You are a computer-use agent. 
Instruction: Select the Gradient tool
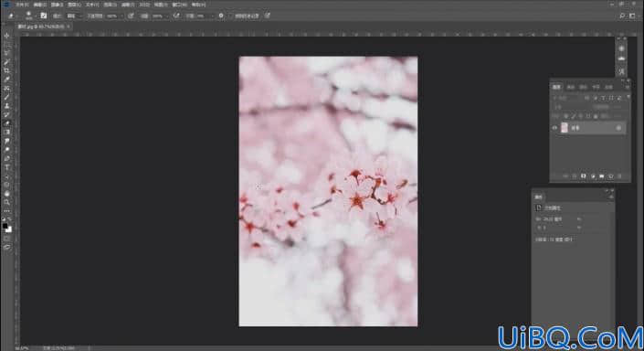tap(6, 132)
